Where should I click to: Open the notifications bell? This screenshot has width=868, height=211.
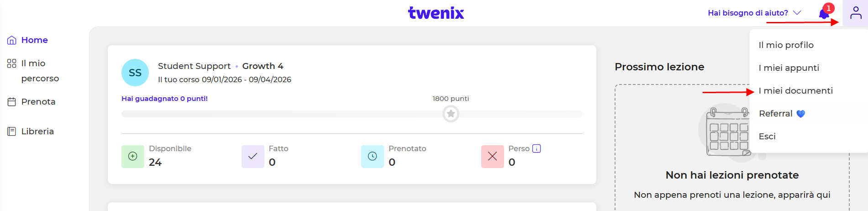pyautogui.click(x=824, y=14)
